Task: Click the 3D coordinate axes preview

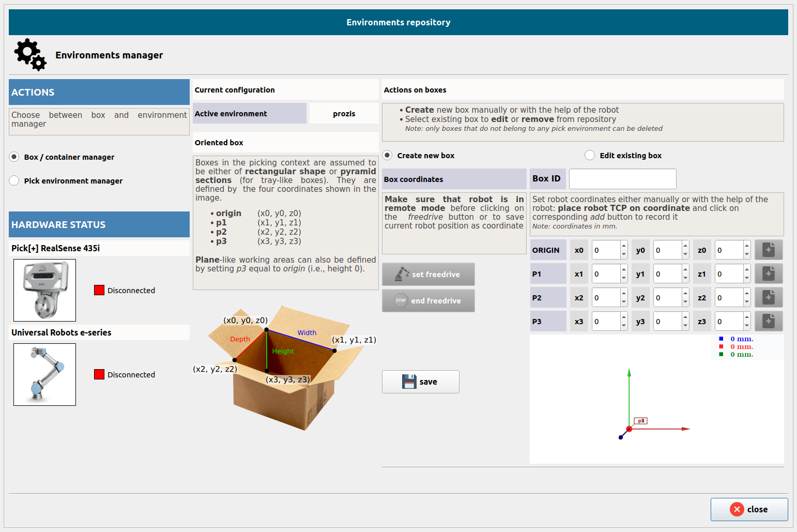Action: tap(656, 399)
